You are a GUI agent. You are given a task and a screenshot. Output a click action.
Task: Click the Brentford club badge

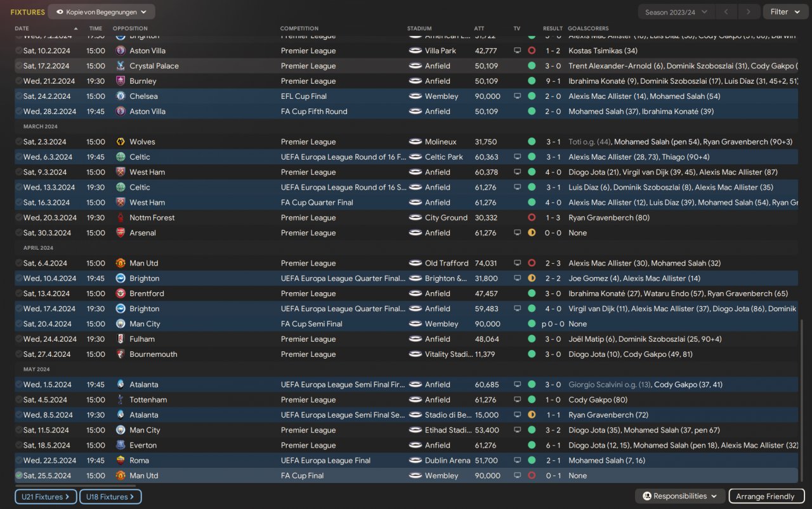tap(121, 294)
